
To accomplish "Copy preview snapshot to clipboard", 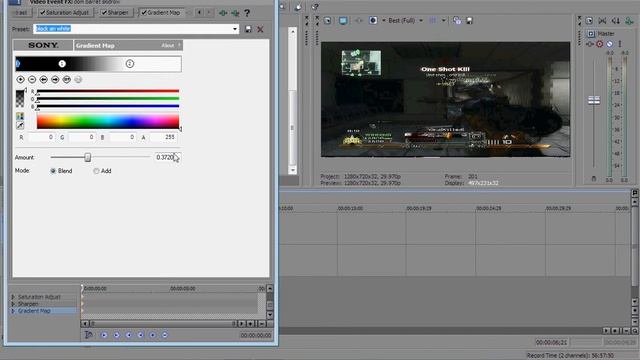I will tap(457, 20).
